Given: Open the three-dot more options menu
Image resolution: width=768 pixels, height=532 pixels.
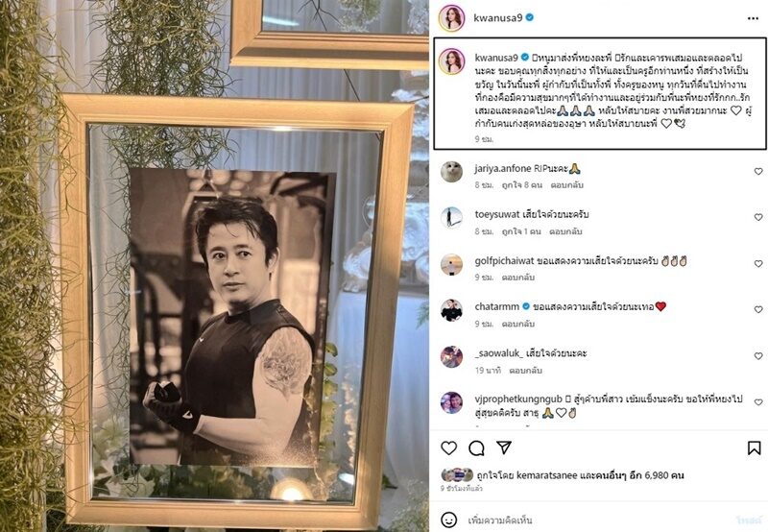Looking at the screenshot, I should (x=754, y=18).
